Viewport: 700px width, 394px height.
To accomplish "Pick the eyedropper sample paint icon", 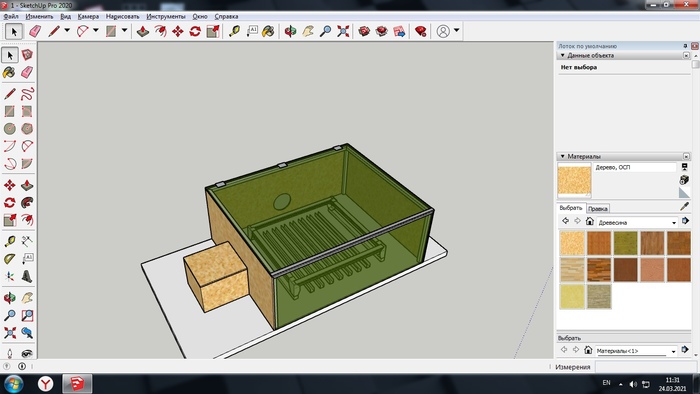I will [684, 206].
